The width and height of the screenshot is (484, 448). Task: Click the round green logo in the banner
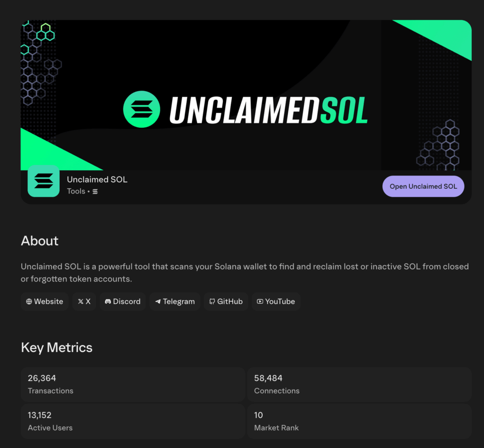[142, 109]
